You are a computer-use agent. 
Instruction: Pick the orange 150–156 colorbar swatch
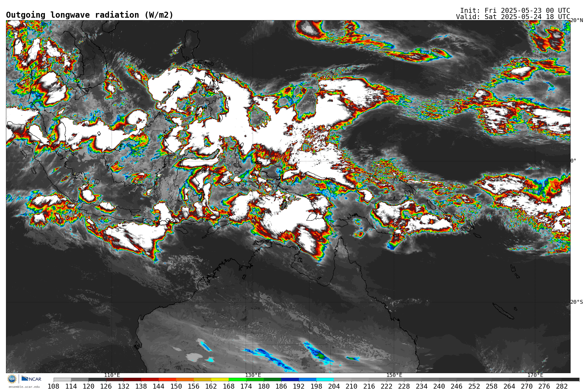(x=185, y=379)
